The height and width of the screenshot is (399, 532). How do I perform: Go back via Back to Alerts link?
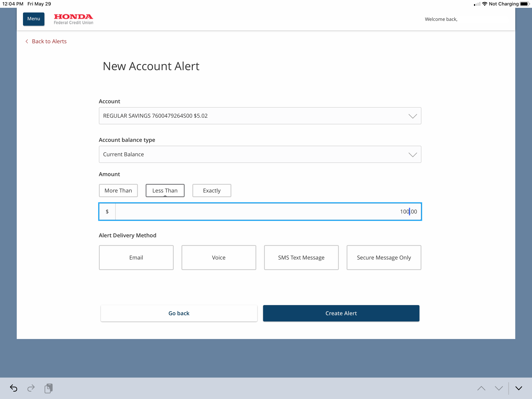point(49,41)
